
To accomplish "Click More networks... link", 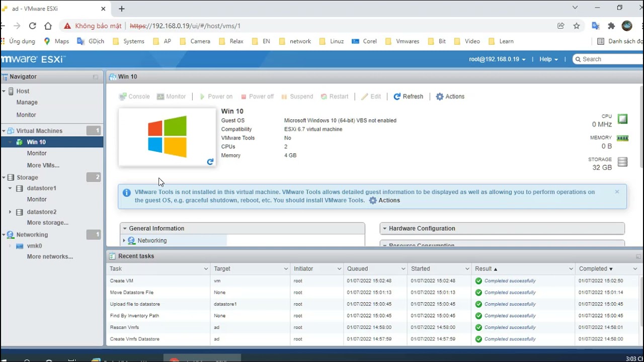I will 50,256.
